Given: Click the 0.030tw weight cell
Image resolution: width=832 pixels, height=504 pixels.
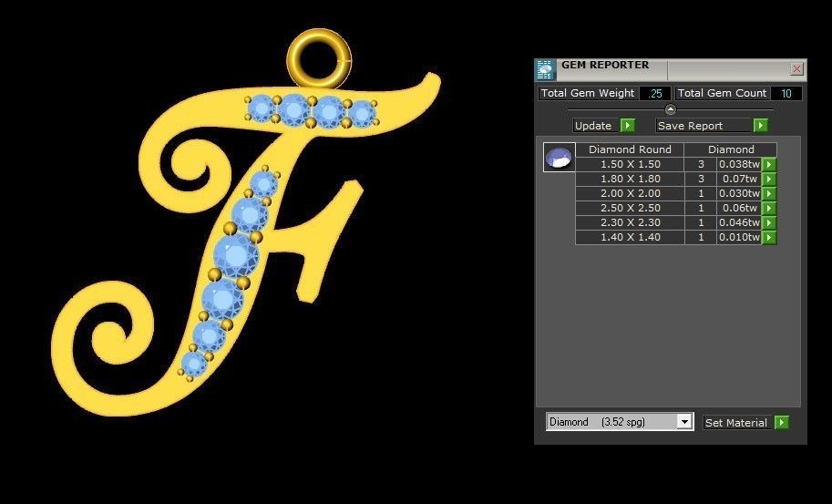Looking at the screenshot, I should (x=739, y=193).
